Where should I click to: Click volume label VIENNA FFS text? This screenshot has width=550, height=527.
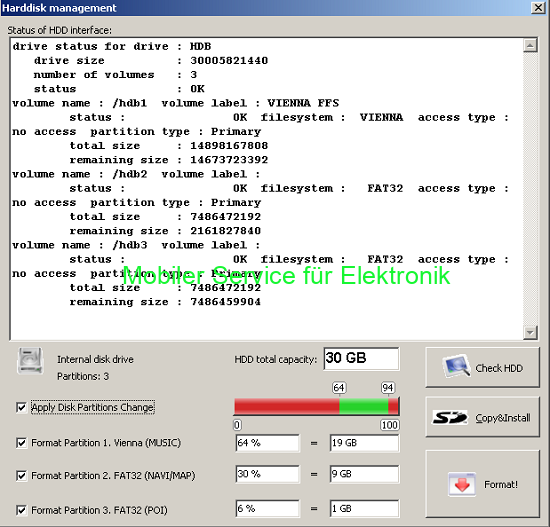point(303,103)
